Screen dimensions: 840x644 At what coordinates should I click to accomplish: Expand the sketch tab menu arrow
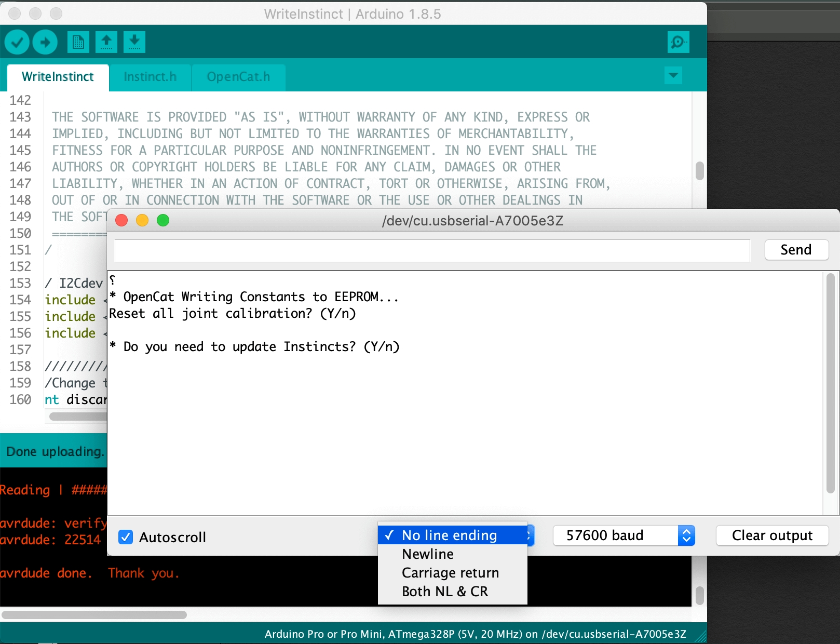click(673, 76)
